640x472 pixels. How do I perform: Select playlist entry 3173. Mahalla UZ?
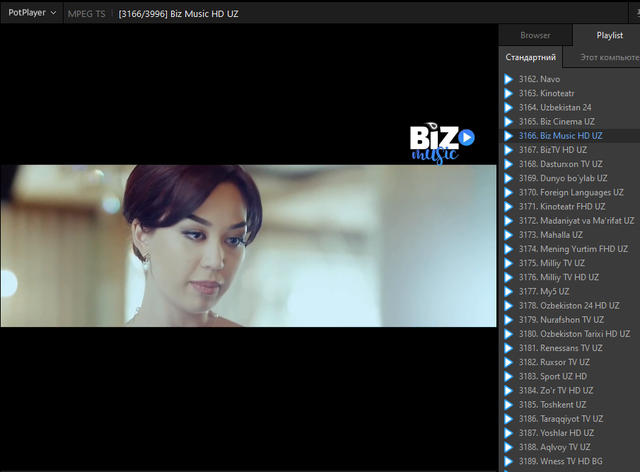(570, 235)
